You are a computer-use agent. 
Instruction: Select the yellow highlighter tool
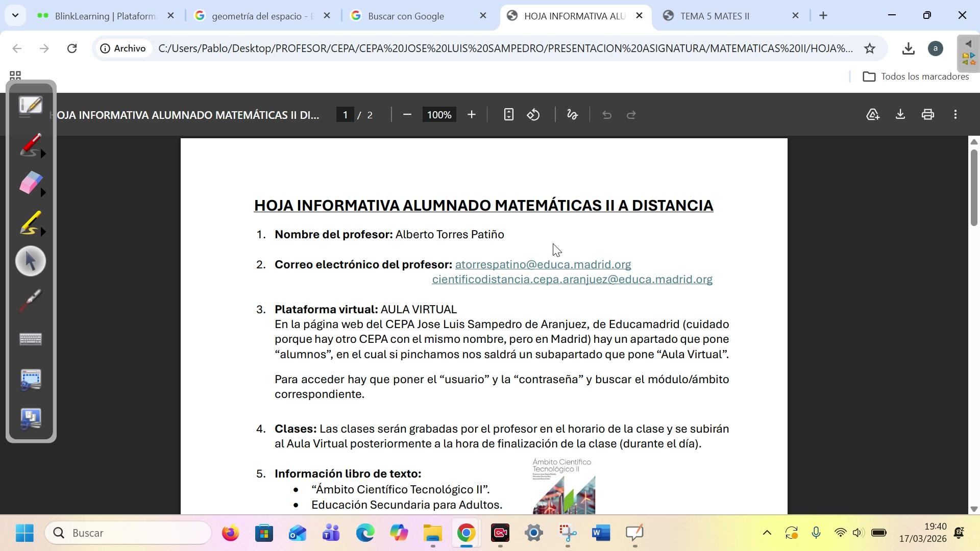pyautogui.click(x=30, y=222)
